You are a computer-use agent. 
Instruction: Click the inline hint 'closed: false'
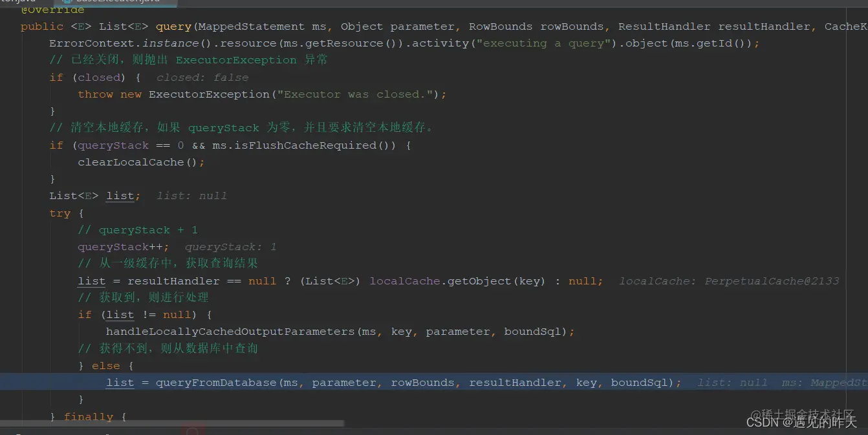coord(202,78)
